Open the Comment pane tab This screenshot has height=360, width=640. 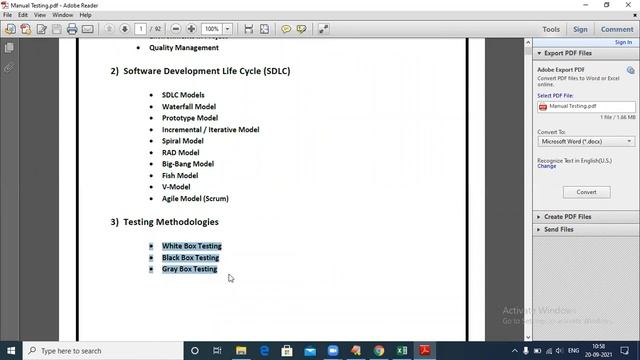click(617, 29)
